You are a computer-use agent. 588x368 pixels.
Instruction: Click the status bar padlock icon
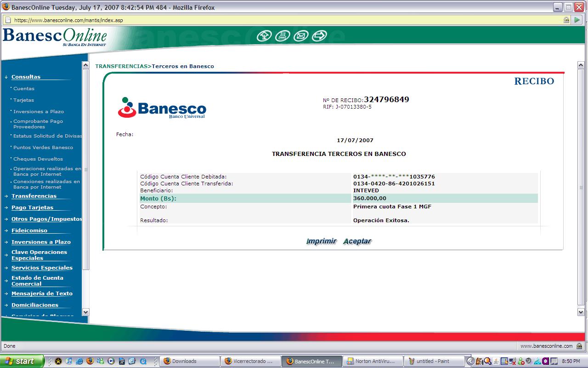point(580,346)
